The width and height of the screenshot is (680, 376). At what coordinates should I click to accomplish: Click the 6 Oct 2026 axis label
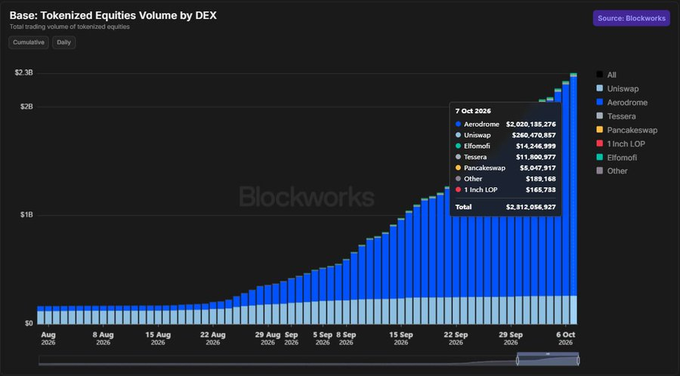coord(566,338)
